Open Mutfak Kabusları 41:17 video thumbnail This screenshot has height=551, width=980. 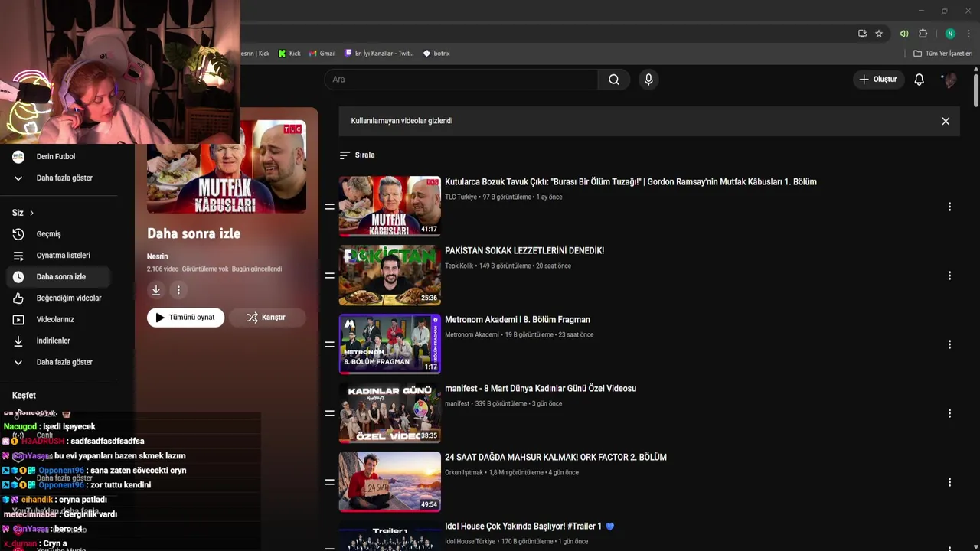coord(390,207)
